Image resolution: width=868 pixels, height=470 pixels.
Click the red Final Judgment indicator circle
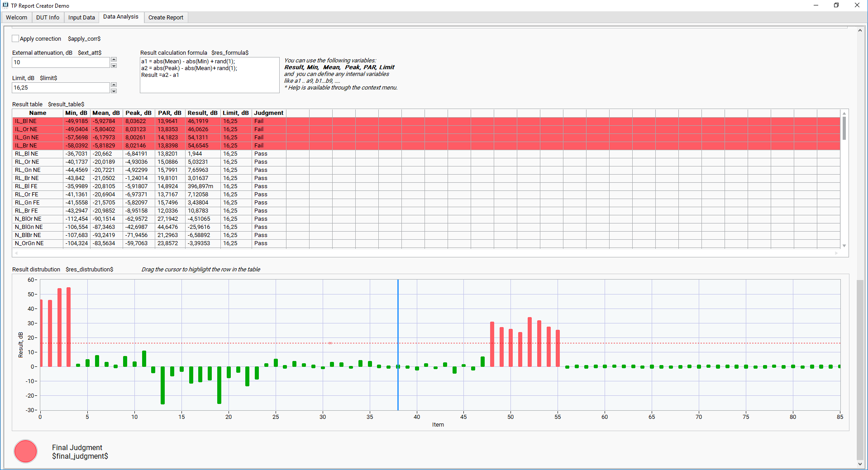pyautogui.click(x=26, y=451)
